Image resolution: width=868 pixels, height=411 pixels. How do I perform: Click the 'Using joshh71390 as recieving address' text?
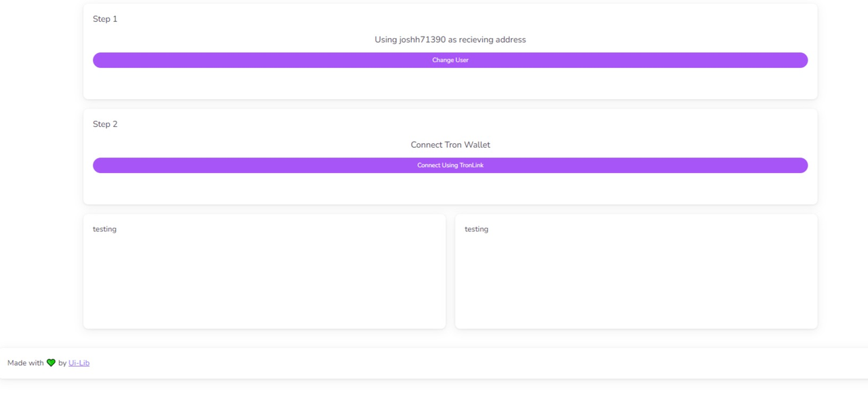(x=450, y=40)
